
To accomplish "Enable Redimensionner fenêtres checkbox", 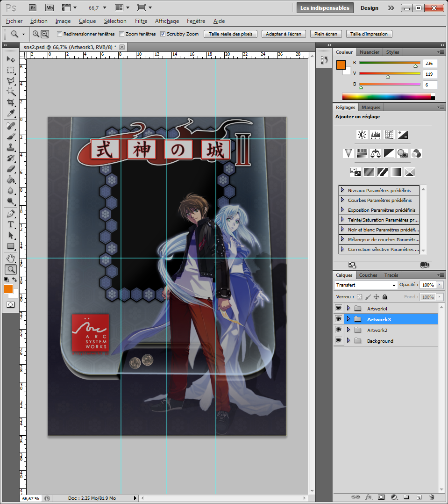I will 59,34.
